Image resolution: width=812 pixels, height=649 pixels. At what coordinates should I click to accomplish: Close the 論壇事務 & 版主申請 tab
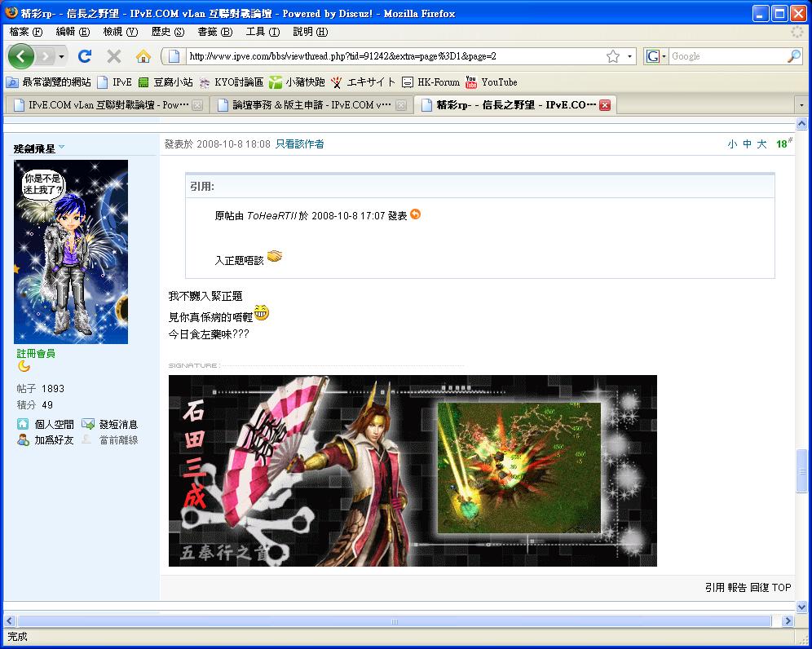pyautogui.click(x=401, y=105)
